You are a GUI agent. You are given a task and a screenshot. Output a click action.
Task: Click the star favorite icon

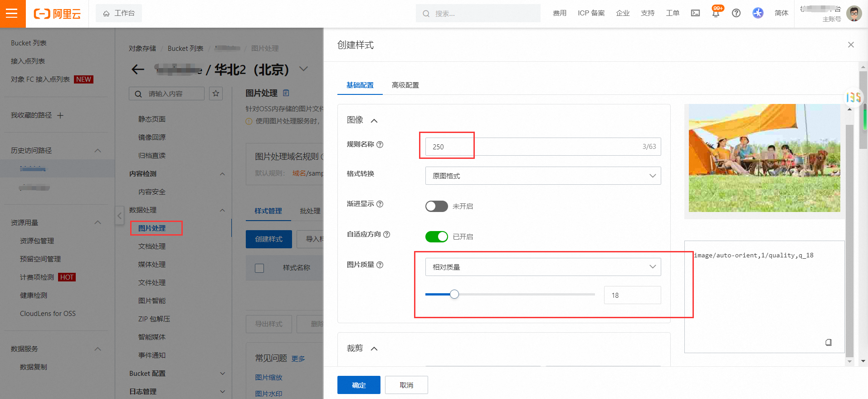click(x=216, y=94)
